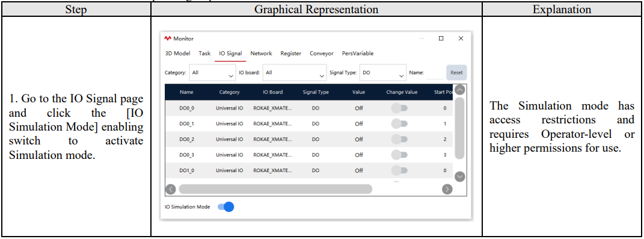The image size is (644, 239).
Task: Switch to the Task tab
Action: [x=204, y=54]
